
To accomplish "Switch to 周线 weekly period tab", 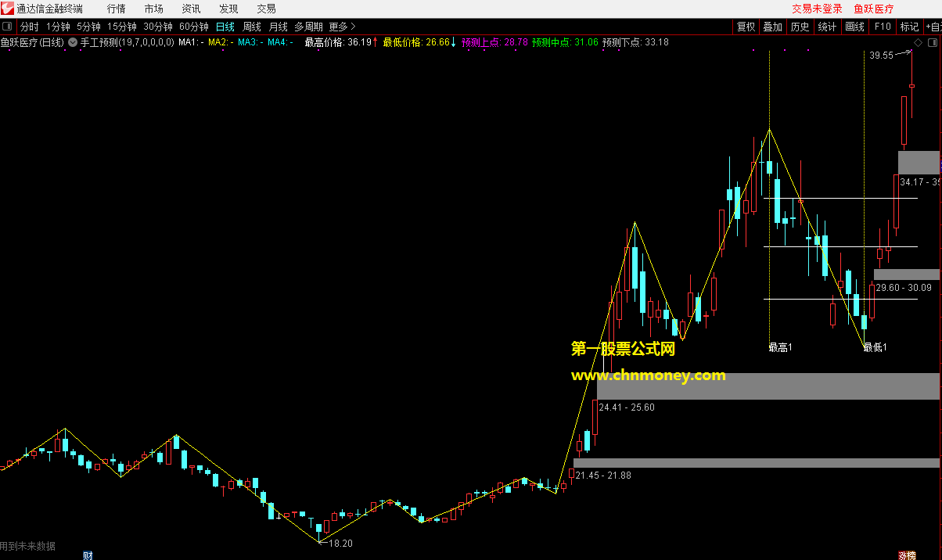I will 251,27.
